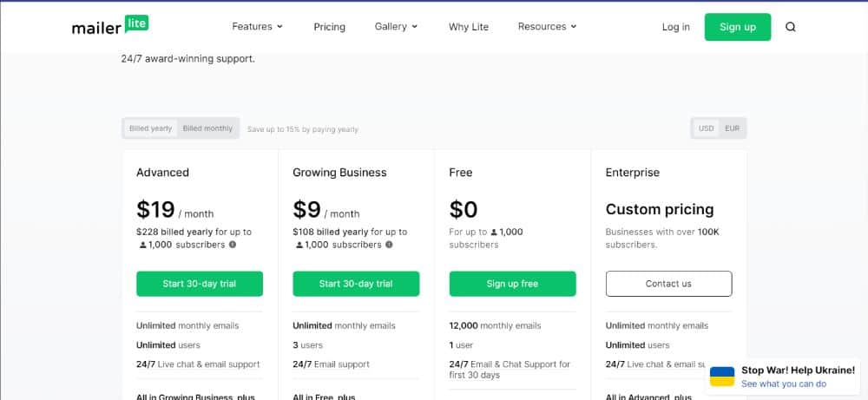Click the search magnifier icon
This screenshot has height=400, width=868.
[791, 27]
